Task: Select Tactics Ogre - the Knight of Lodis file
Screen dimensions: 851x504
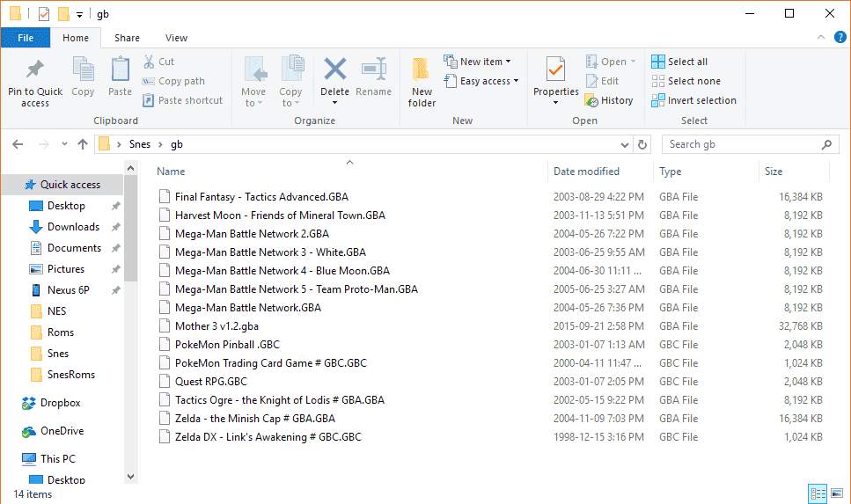Action: pyautogui.click(x=280, y=400)
